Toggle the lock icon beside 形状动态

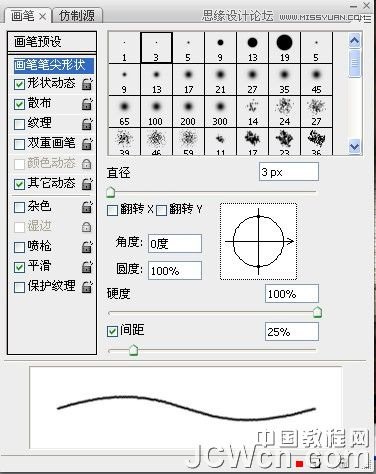point(87,84)
